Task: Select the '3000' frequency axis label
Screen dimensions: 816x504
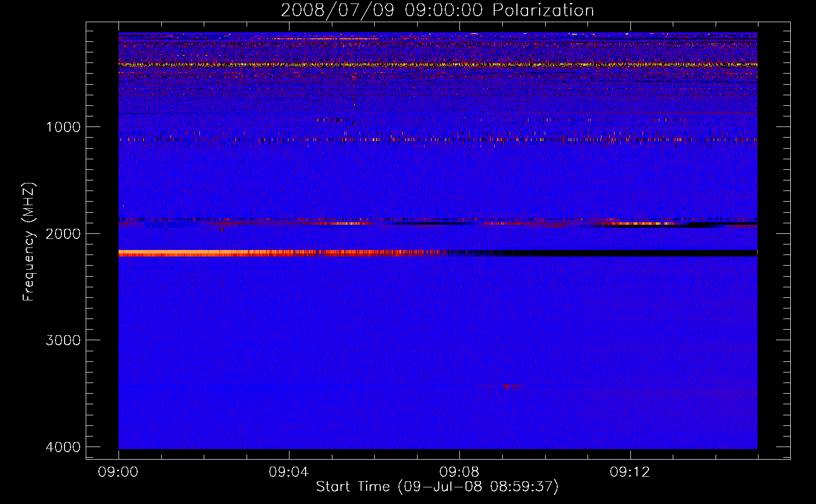Action: pyautogui.click(x=63, y=340)
